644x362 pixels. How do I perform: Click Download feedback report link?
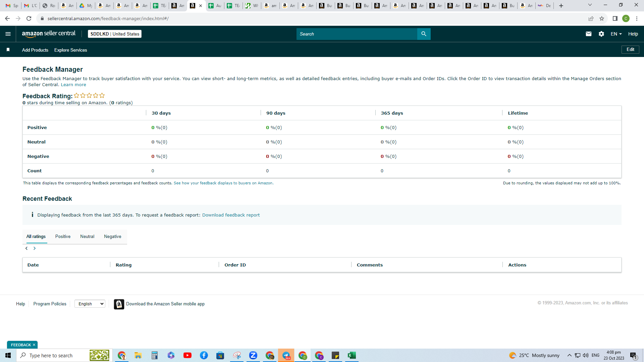click(231, 215)
